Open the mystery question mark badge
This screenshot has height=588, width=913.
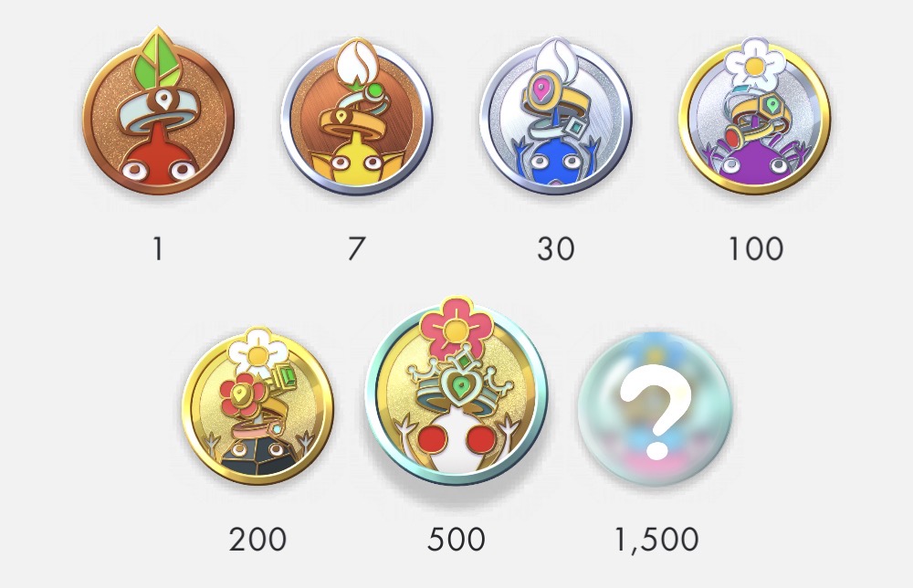point(655,409)
